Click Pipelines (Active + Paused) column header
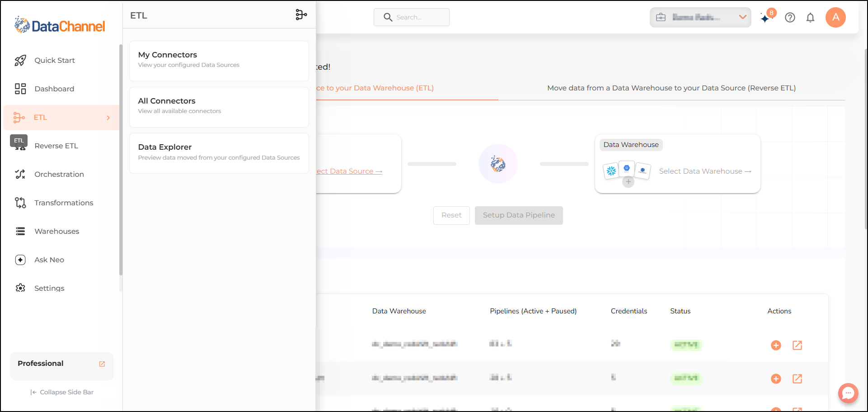The height and width of the screenshot is (412, 868). click(x=533, y=311)
